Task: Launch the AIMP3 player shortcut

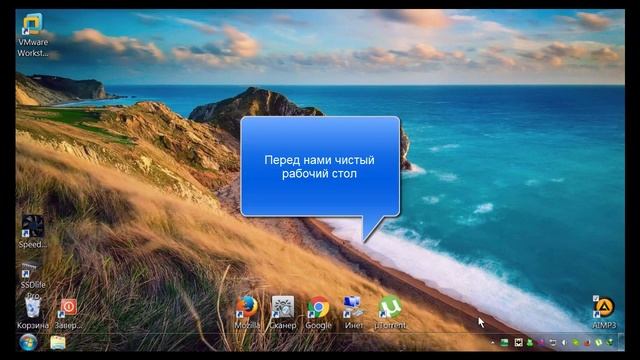Action: [x=604, y=313]
